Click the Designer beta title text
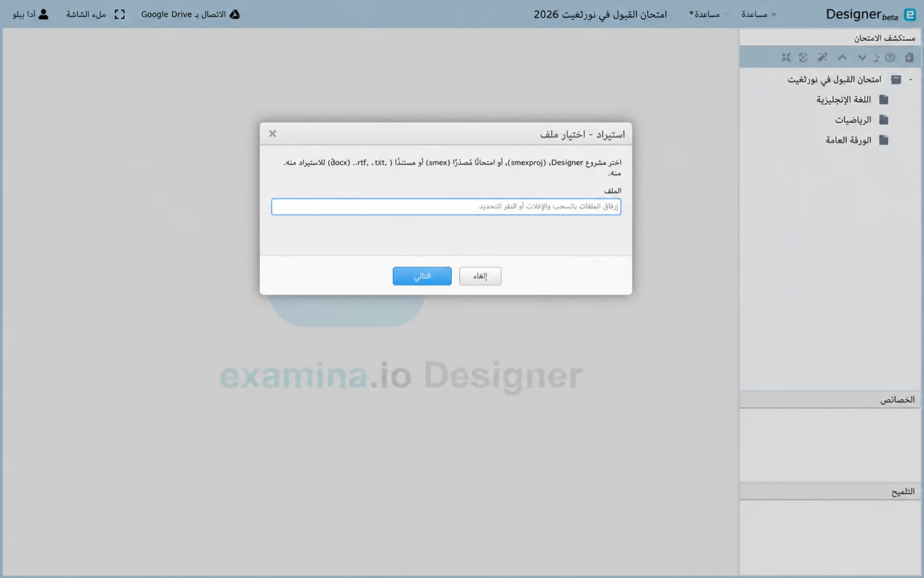 coord(862,14)
